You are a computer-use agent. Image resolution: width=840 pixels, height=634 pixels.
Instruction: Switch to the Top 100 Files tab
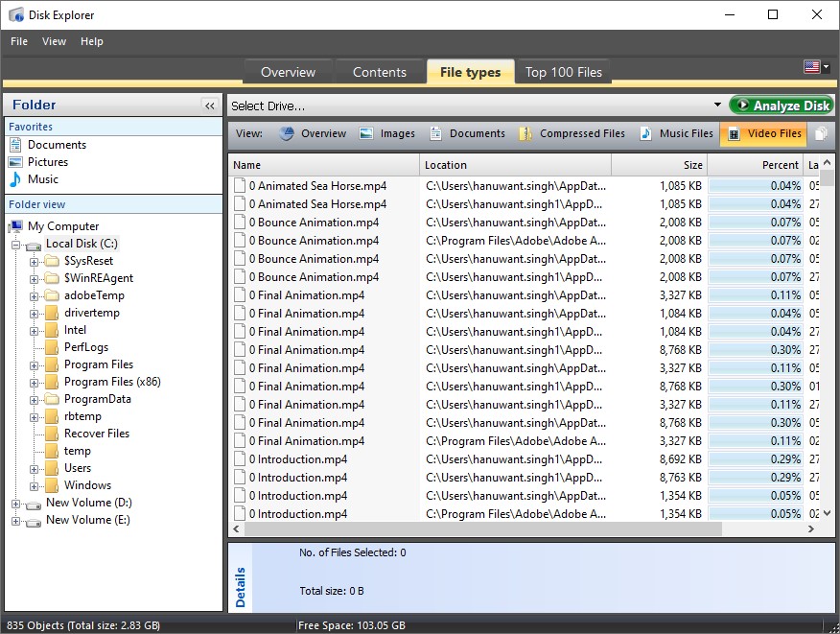pyautogui.click(x=563, y=71)
